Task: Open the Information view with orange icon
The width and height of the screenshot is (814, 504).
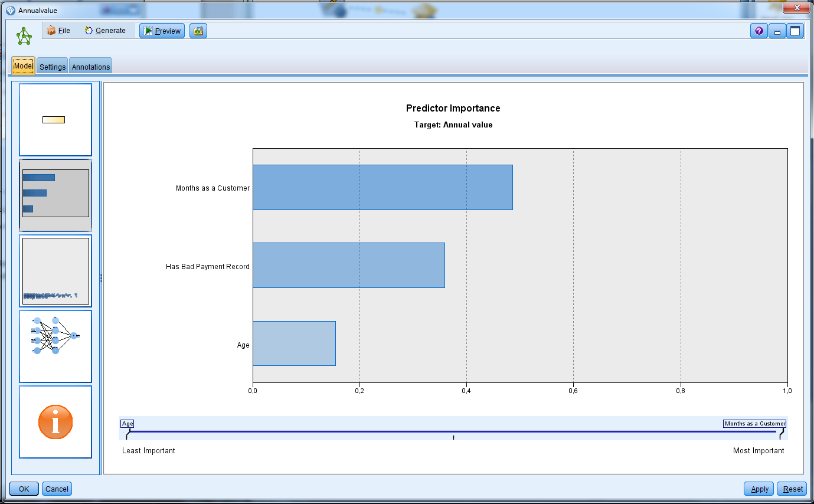Action: [x=55, y=422]
